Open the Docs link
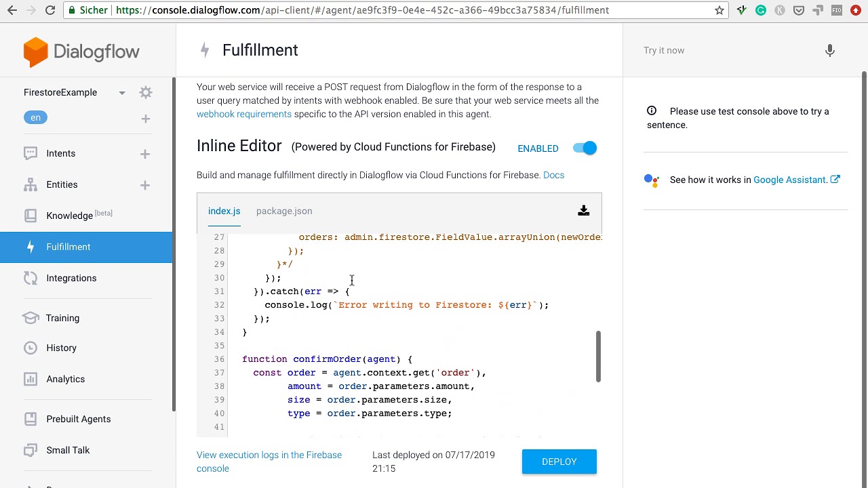The image size is (868, 488). pos(553,175)
